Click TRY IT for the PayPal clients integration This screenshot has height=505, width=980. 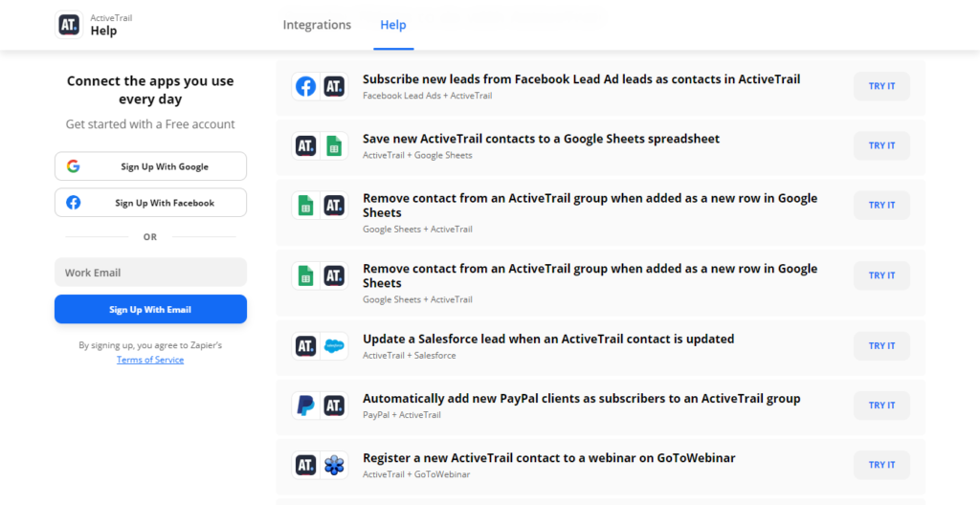(881, 406)
